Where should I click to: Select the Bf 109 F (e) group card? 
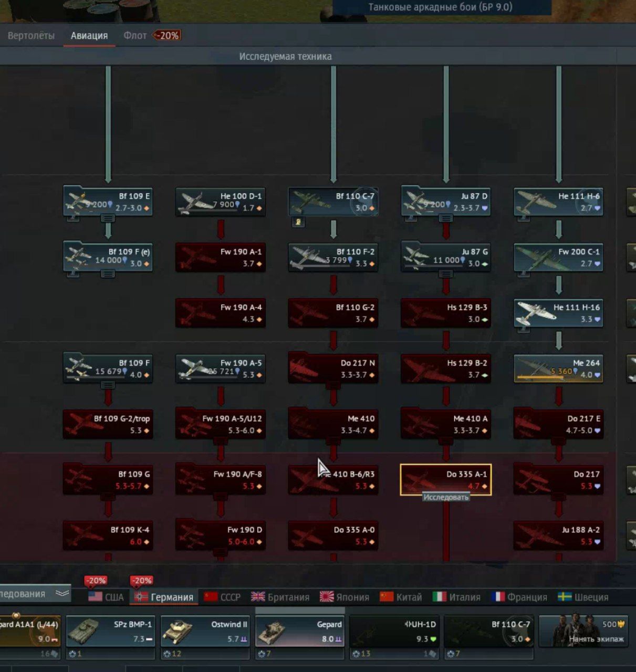(108, 258)
